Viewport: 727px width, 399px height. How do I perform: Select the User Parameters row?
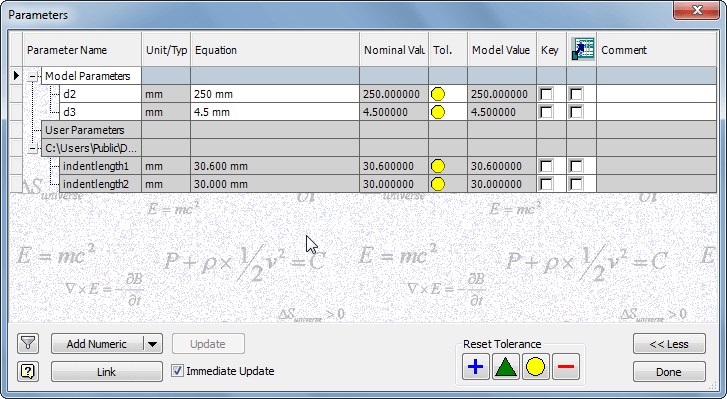tap(91, 130)
